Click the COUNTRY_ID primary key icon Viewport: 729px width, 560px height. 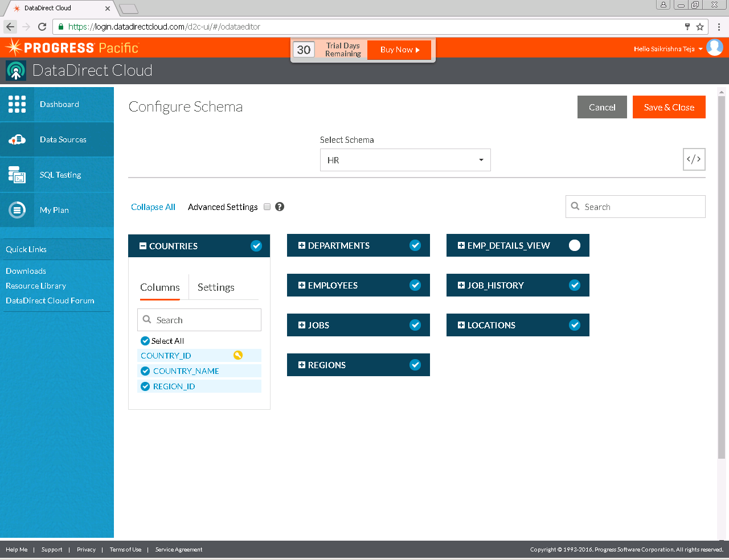click(238, 355)
